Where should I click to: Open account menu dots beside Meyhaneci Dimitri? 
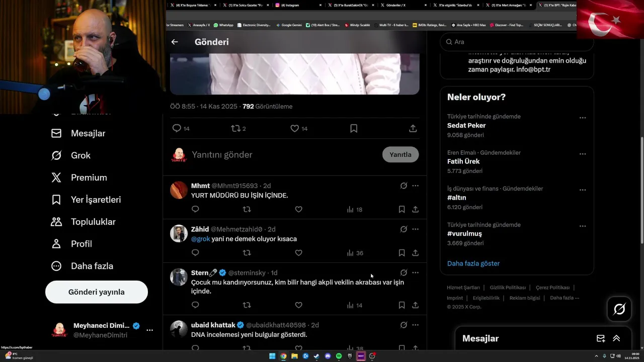point(149,330)
